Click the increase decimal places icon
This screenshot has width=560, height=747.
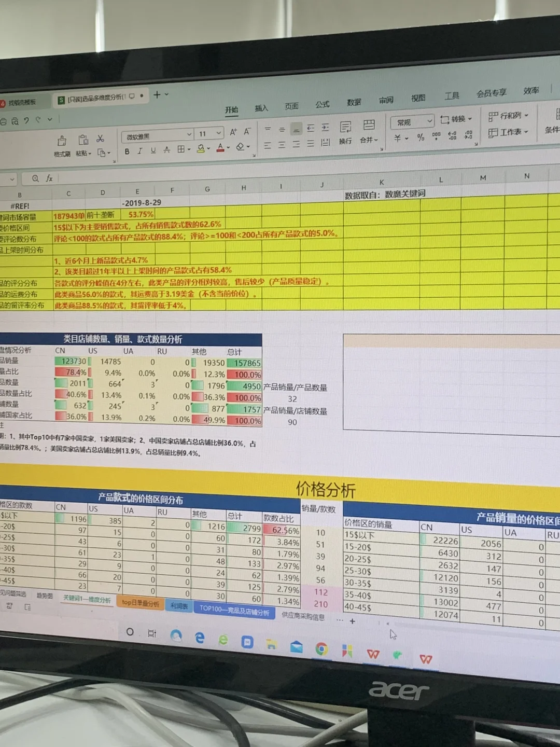click(452, 135)
